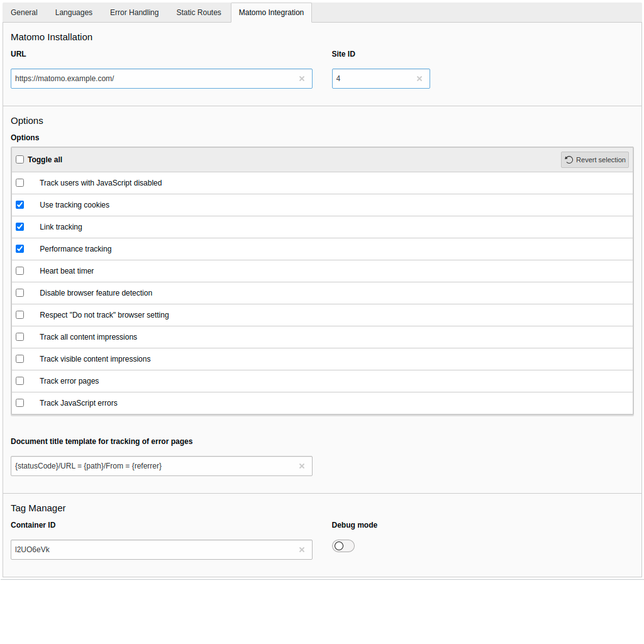644x644 pixels.
Task: Clear the Site ID field
Action: (419, 79)
